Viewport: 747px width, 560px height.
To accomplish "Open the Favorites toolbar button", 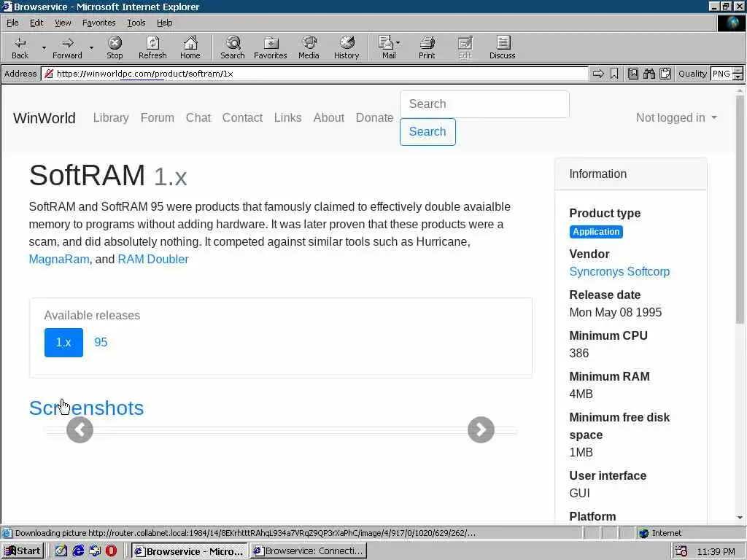I will tap(271, 47).
